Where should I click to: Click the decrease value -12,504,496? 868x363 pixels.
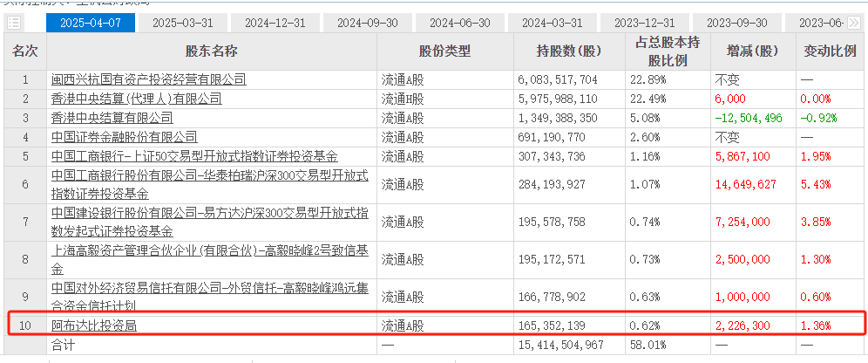pyautogui.click(x=749, y=118)
